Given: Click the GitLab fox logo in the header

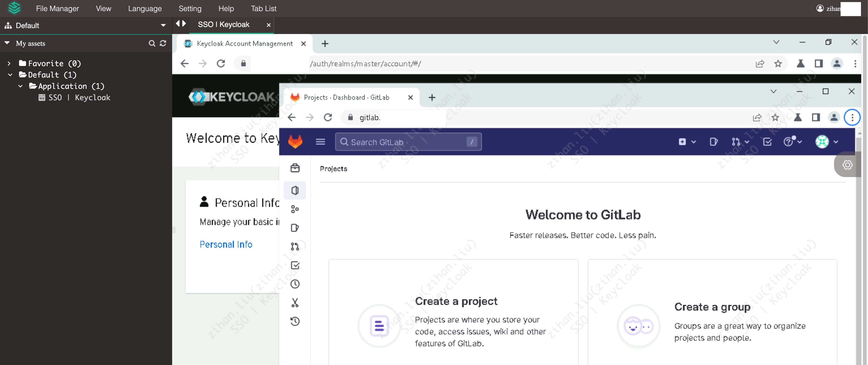Looking at the screenshot, I should [x=295, y=142].
